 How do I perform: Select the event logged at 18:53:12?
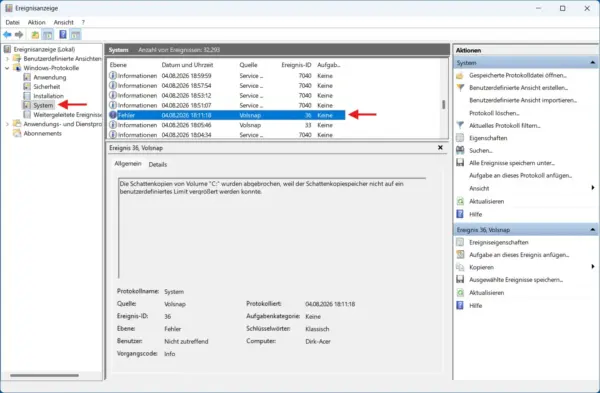click(x=227, y=96)
